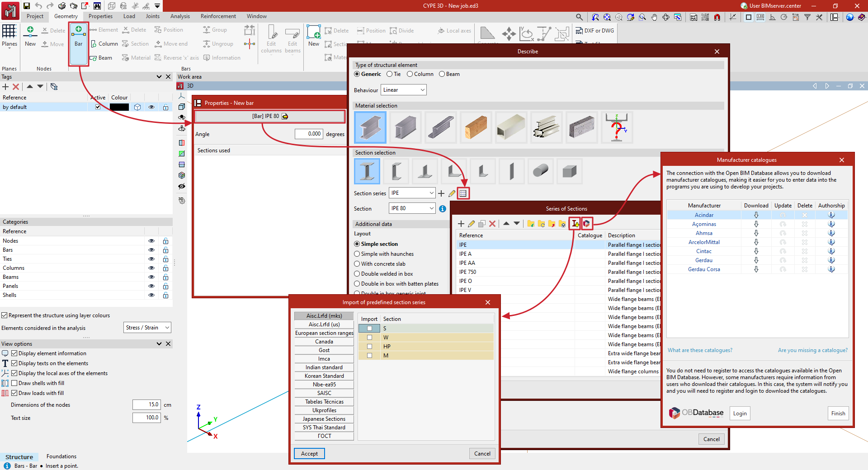The height and width of the screenshot is (470, 868).
Task: Open the Project ribbon tab
Action: coord(35,16)
